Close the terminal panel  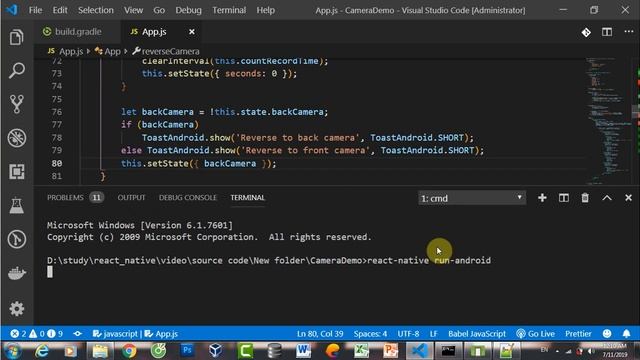click(x=628, y=198)
